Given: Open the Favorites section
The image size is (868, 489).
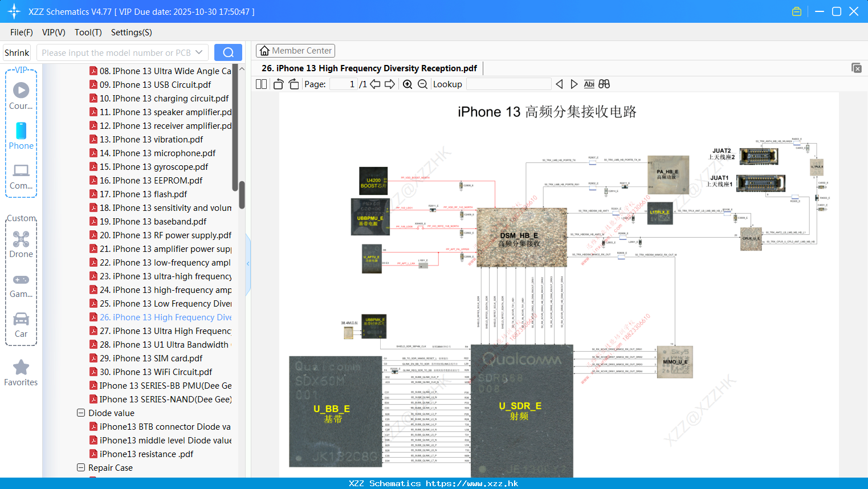Looking at the screenshot, I should 21,373.
